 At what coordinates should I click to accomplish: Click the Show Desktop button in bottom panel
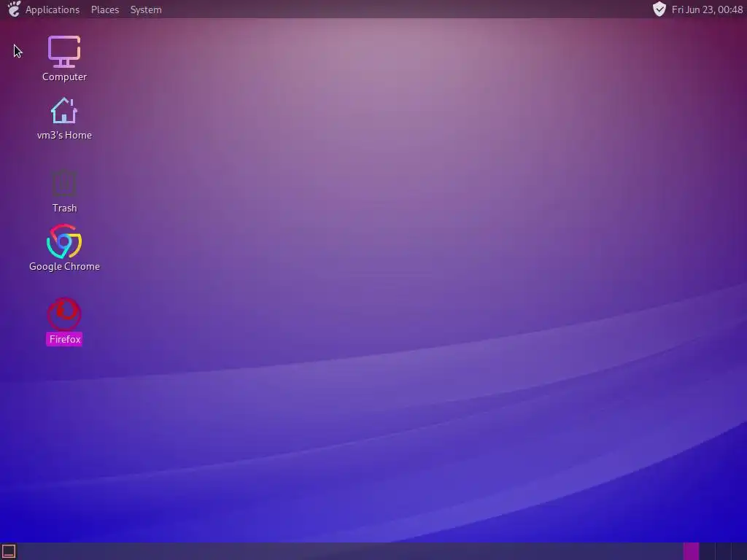(9, 551)
